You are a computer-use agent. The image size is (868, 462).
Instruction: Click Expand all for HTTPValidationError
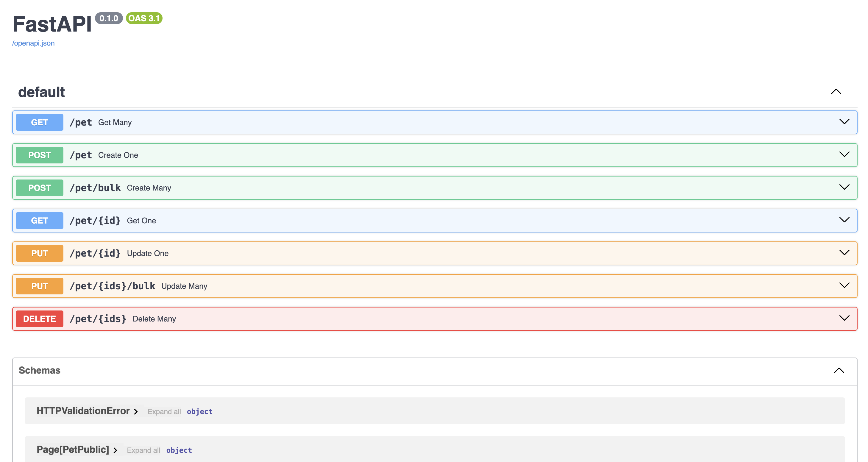tap(164, 411)
